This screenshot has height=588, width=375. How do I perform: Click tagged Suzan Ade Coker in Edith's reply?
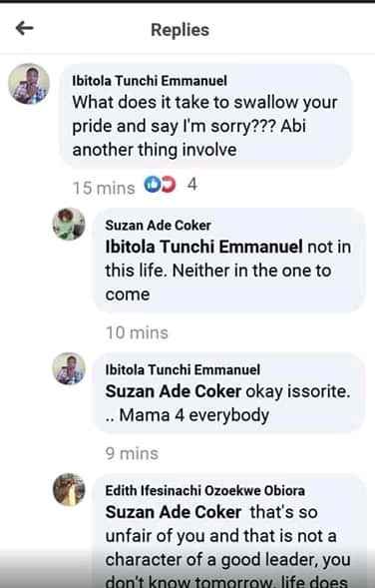(x=174, y=512)
